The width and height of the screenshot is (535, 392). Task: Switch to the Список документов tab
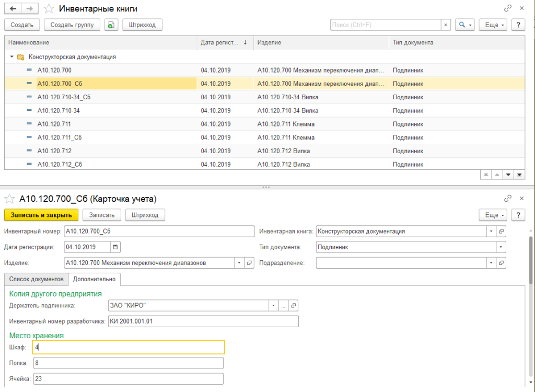36,279
